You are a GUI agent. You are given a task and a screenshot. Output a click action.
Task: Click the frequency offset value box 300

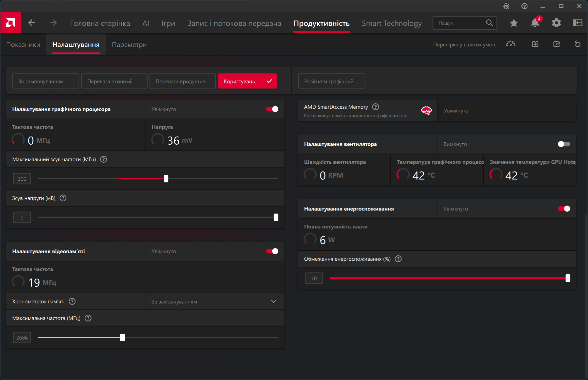coord(22,179)
